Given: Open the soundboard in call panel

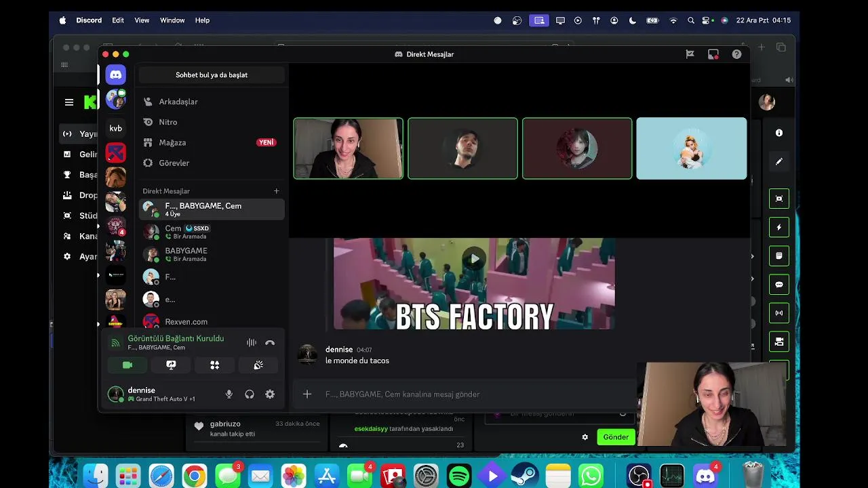Looking at the screenshot, I should pos(258,365).
